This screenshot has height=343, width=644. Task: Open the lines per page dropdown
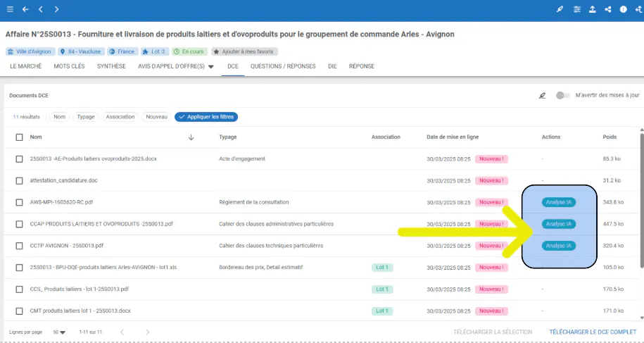pyautogui.click(x=58, y=332)
